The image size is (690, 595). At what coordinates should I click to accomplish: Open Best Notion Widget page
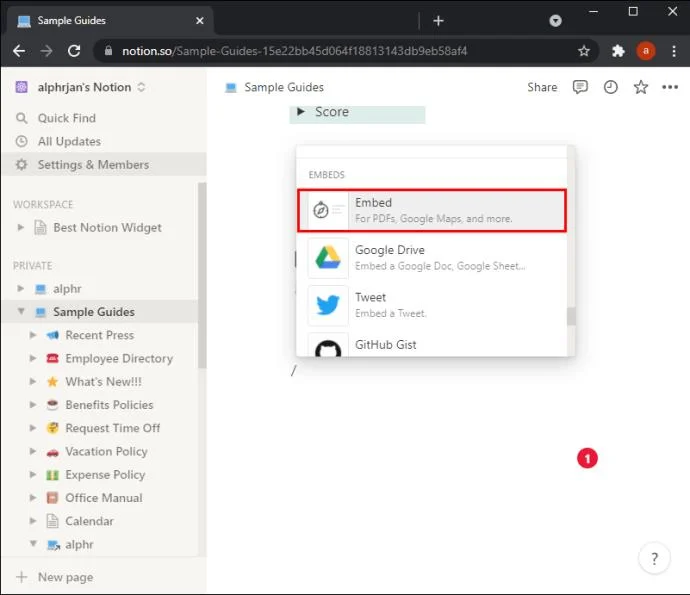click(x=107, y=228)
